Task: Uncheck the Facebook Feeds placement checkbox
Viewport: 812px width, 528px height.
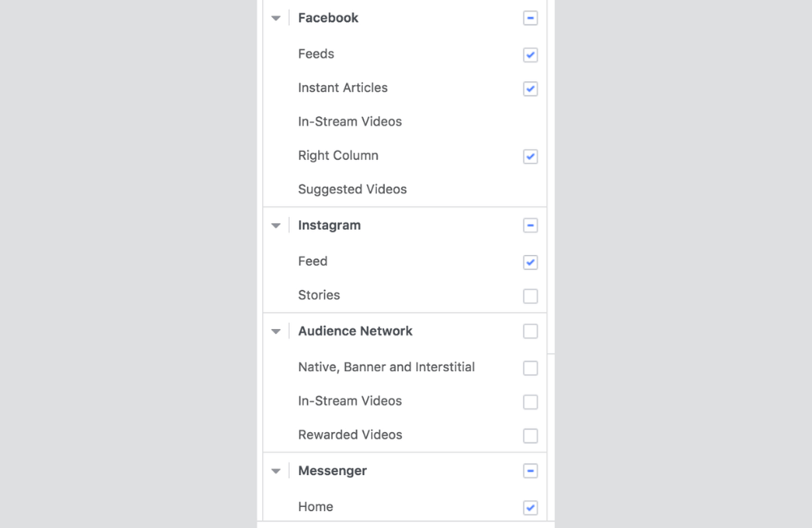Action: [x=530, y=55]
